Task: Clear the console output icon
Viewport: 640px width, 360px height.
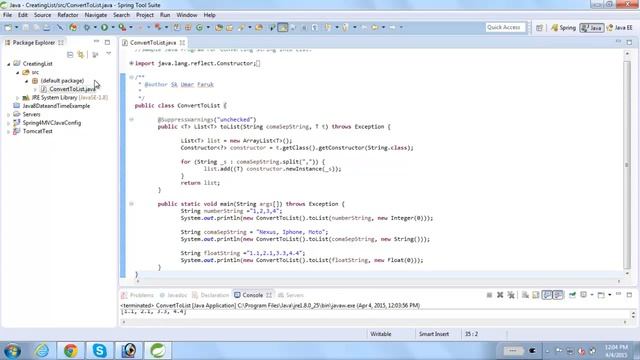Action: point(525,295)
